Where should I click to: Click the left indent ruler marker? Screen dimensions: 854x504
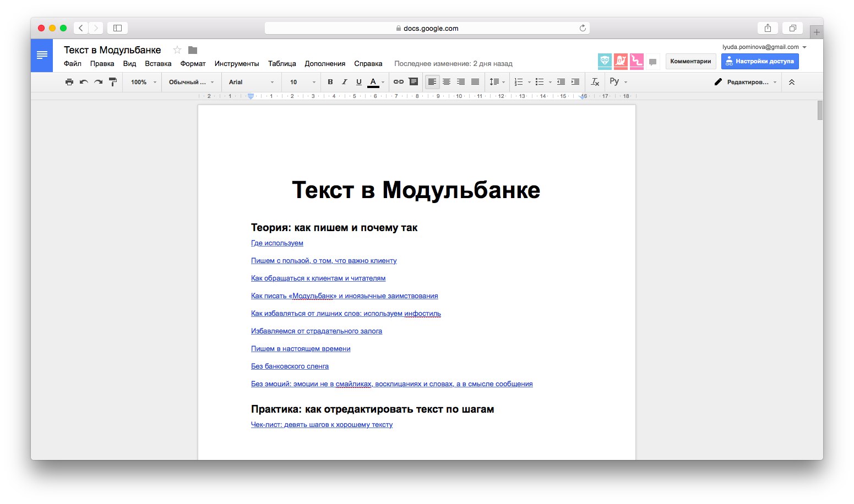click(x=251, y=96)
